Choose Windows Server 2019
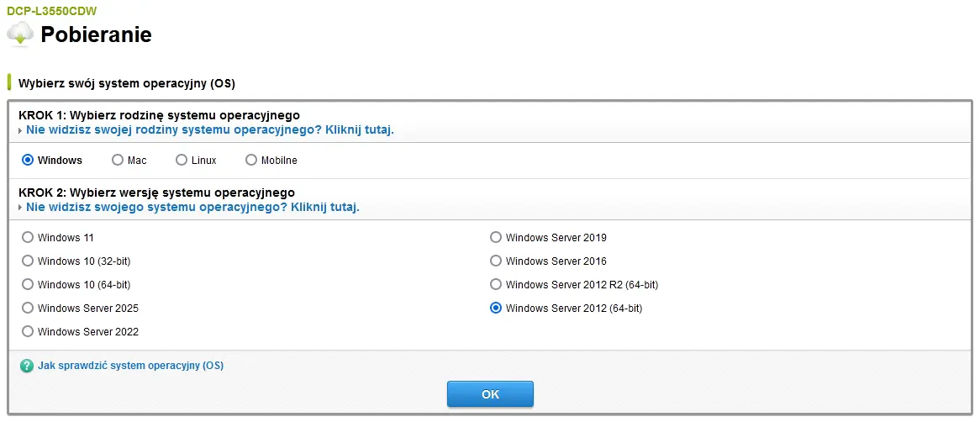 coord(496,237)
